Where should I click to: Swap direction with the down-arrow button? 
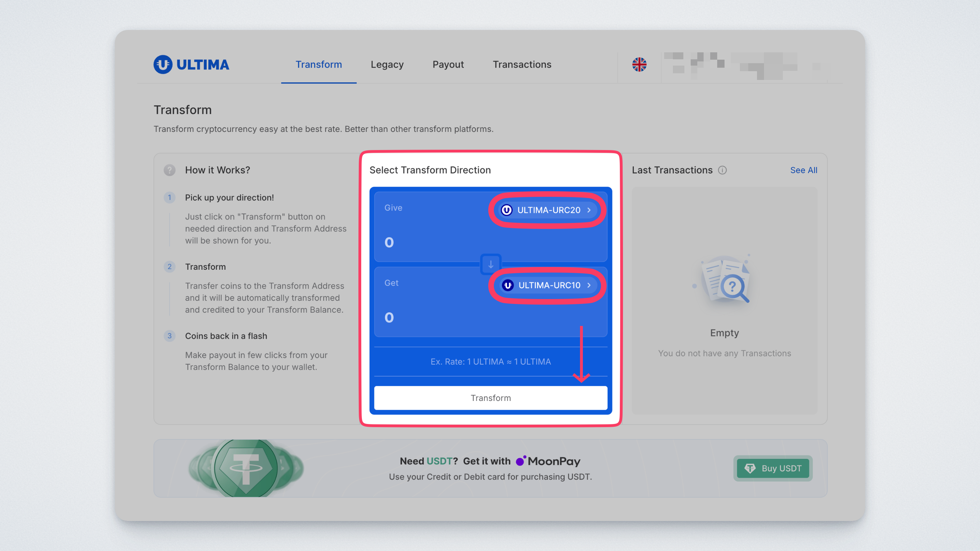point(490,264)
